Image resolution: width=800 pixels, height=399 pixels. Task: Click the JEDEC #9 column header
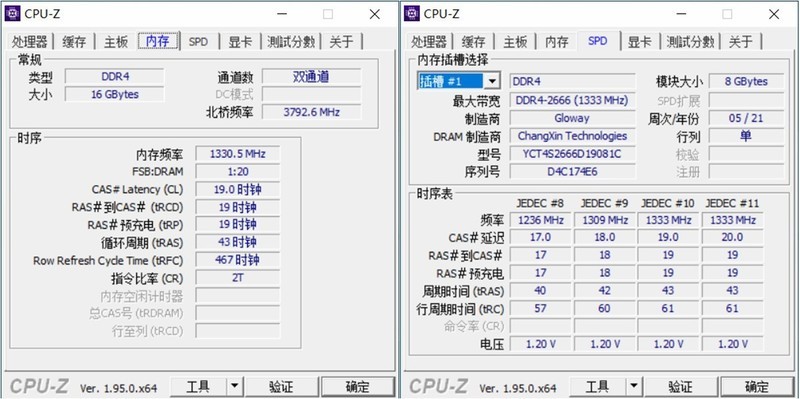(605, 204)
